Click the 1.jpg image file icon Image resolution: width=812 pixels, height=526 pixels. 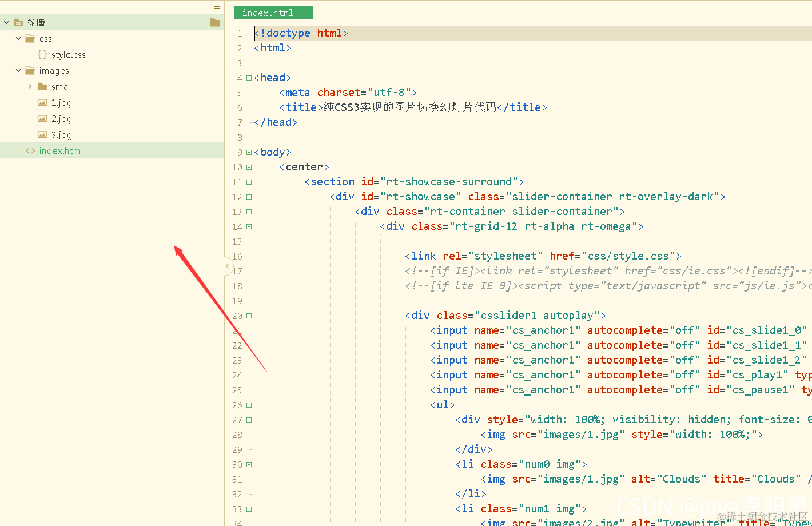[42, 103]
